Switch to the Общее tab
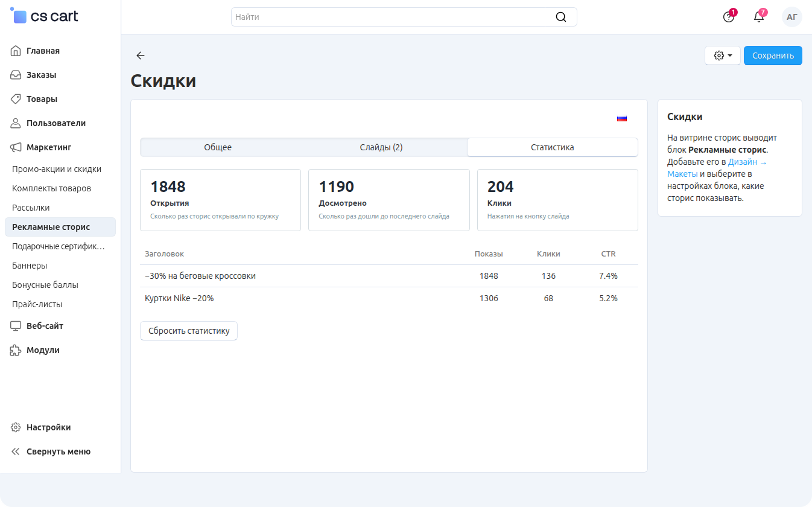This screenshot has height=507, width=812. click(218, 147)
